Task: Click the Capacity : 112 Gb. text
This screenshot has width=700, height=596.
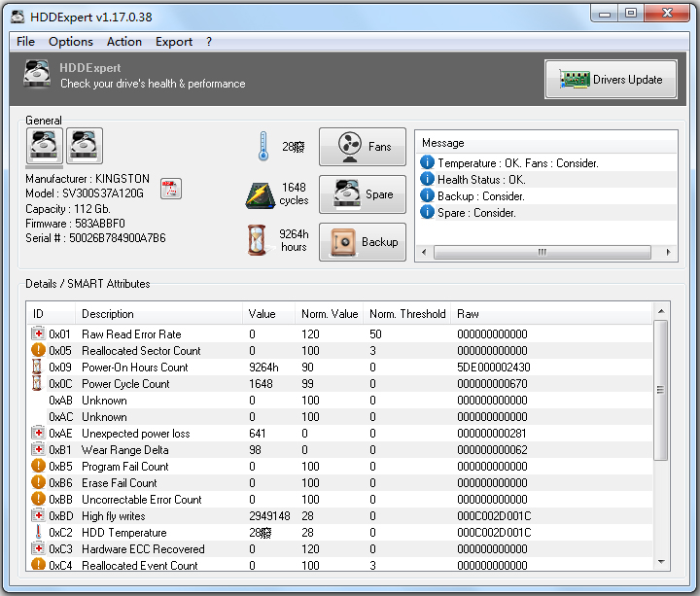Action: coord(68,208)
